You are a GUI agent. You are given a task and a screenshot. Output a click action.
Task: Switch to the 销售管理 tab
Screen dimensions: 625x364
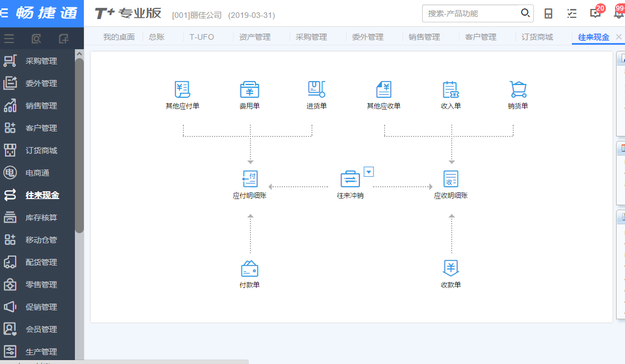pos(424,37)
